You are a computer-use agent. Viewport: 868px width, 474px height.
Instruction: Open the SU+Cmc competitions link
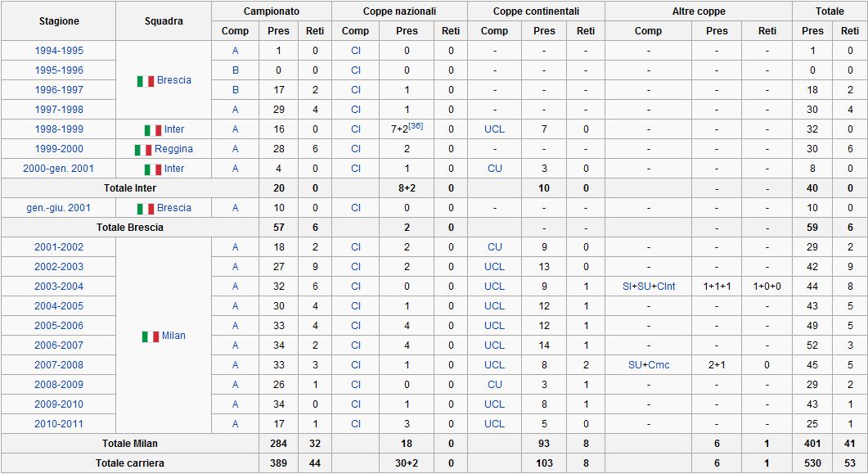point(649,365)
